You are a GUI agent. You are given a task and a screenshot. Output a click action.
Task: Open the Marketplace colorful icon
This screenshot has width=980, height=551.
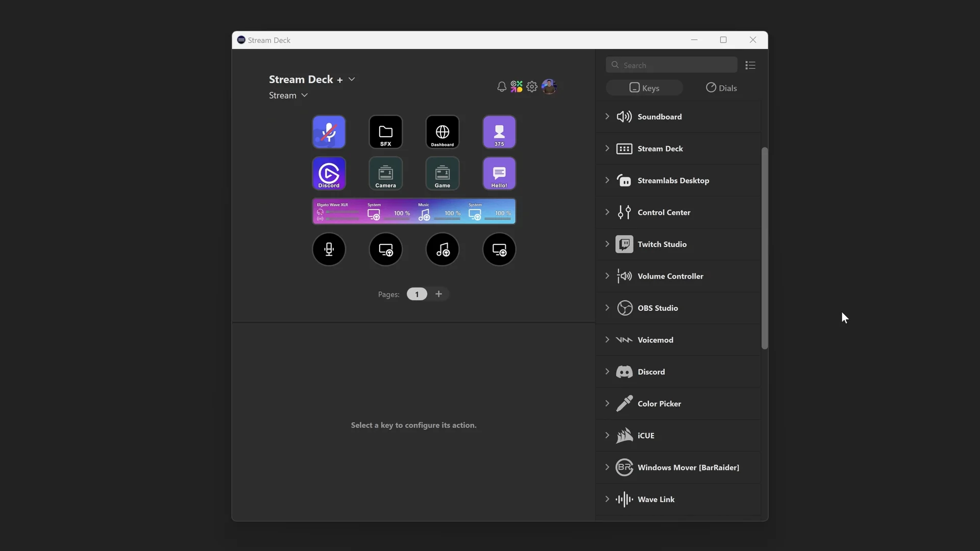(517, 87)
